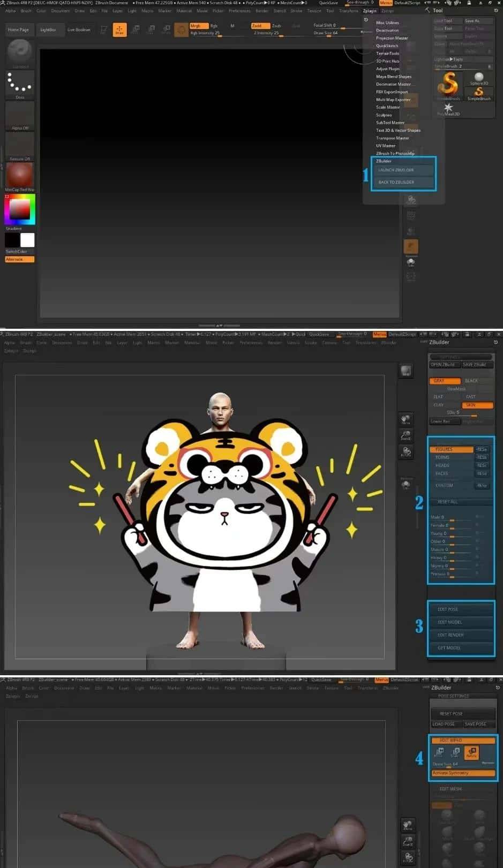Expand UV Master sub-palette
The width and height of the screenshot is (503, 868).
[386, 146]
